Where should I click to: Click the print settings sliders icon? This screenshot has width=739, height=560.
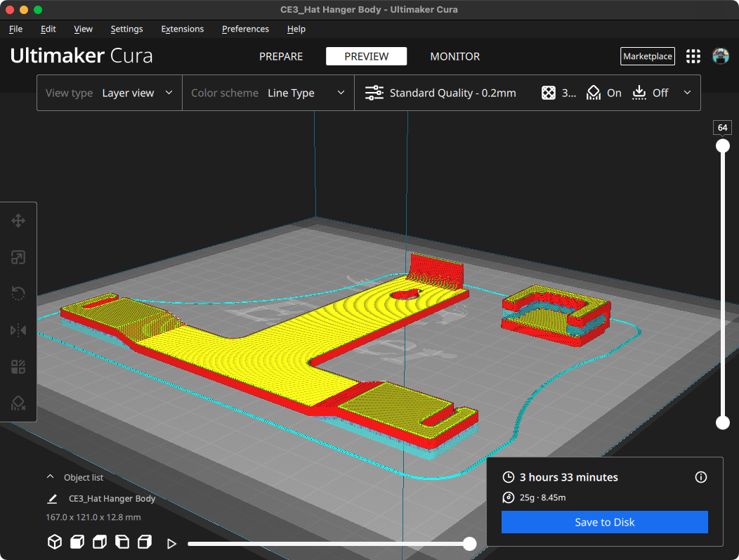click(374, 93)
